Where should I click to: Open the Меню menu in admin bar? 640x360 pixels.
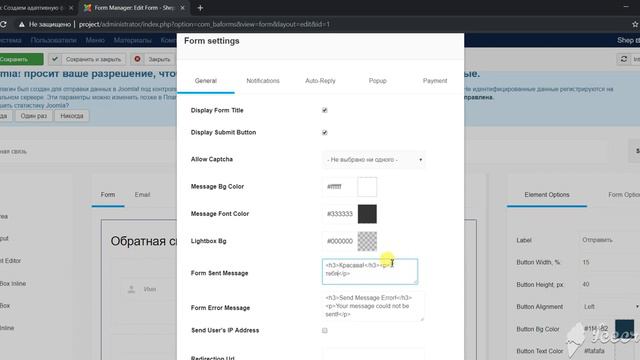click(x=95, y=40)
